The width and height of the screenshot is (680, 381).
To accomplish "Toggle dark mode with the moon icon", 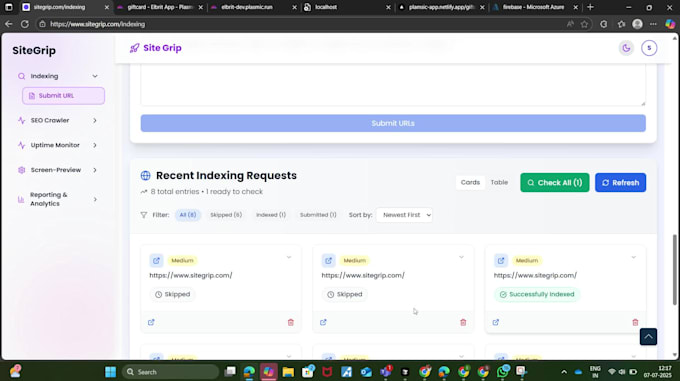I will point(626,48).
